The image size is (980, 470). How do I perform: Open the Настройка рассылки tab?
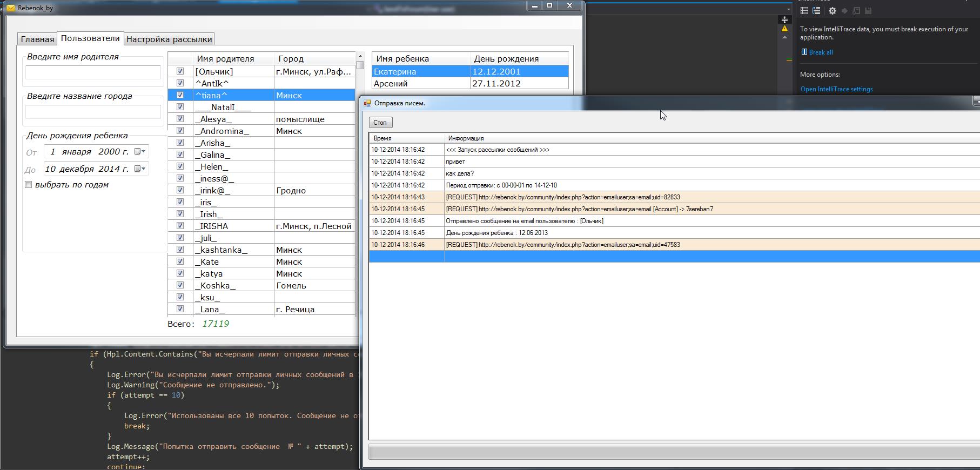point(169,39)
